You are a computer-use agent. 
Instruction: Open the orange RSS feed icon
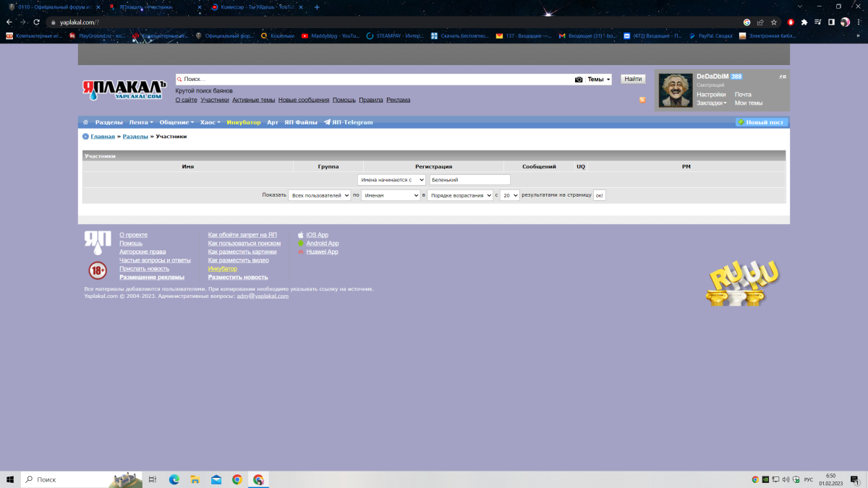click(642, 100)
